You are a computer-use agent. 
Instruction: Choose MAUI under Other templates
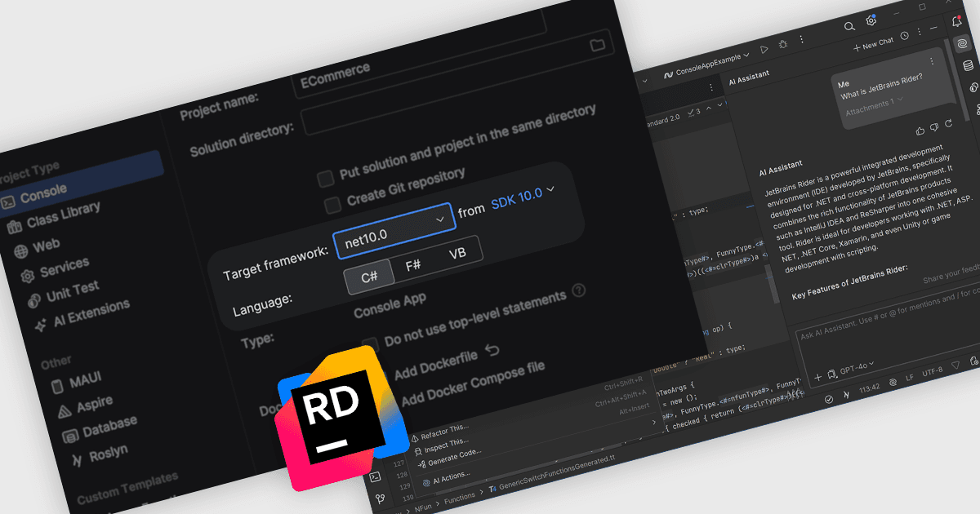click(x=76, y=380)
